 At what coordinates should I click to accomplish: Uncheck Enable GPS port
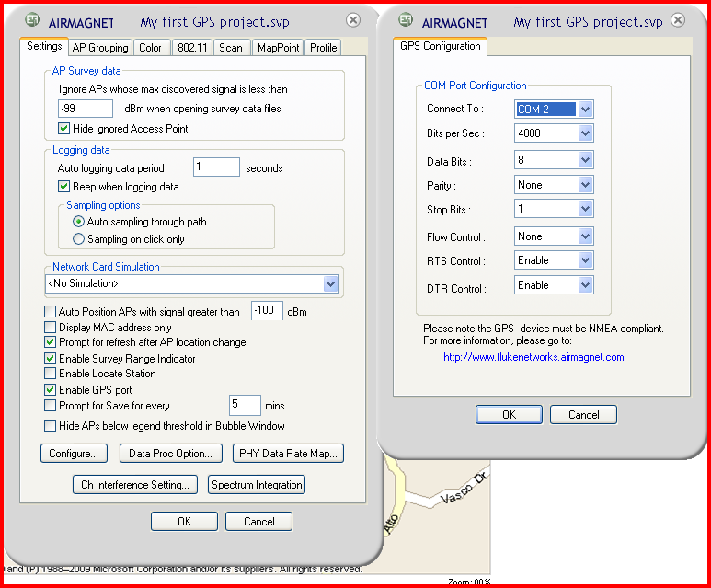click(x=50, y=390)
